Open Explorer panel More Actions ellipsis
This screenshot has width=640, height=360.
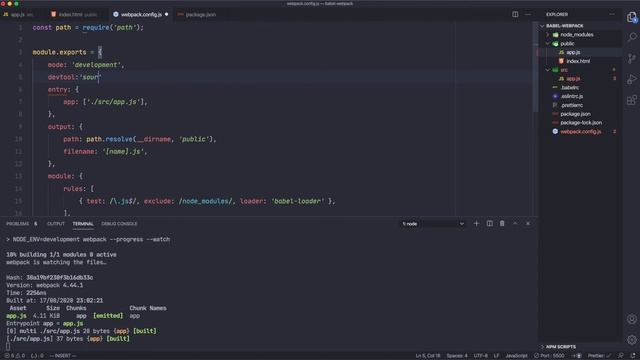[x=611, y=14]
